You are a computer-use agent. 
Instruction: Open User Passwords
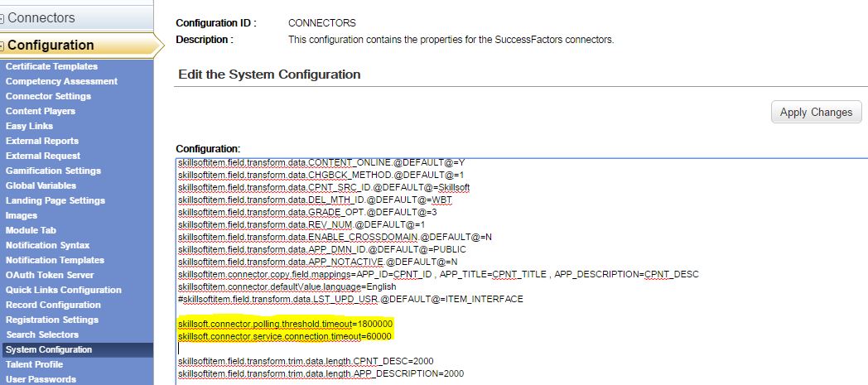coord(41,379)
